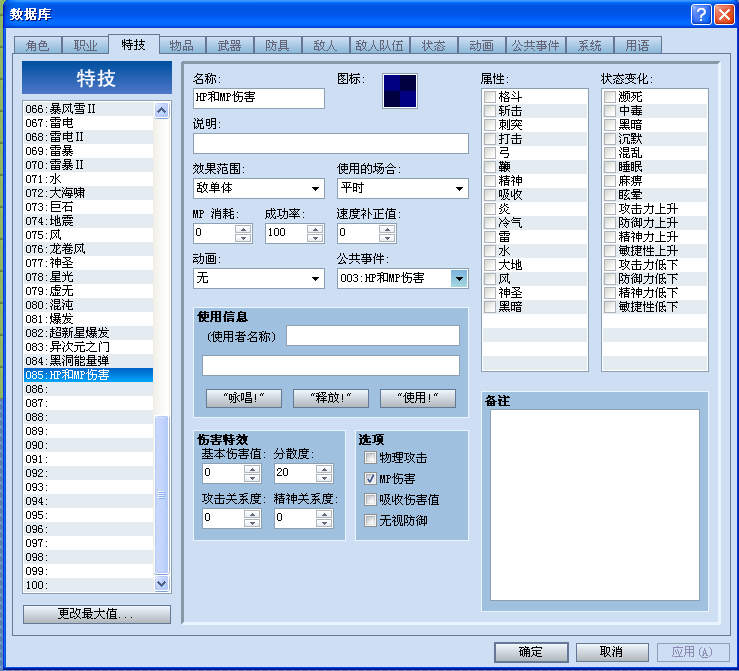Check the 神圣 attribute checkbox
This screenshot has width=739, height=671.
(x=490, y=293)
